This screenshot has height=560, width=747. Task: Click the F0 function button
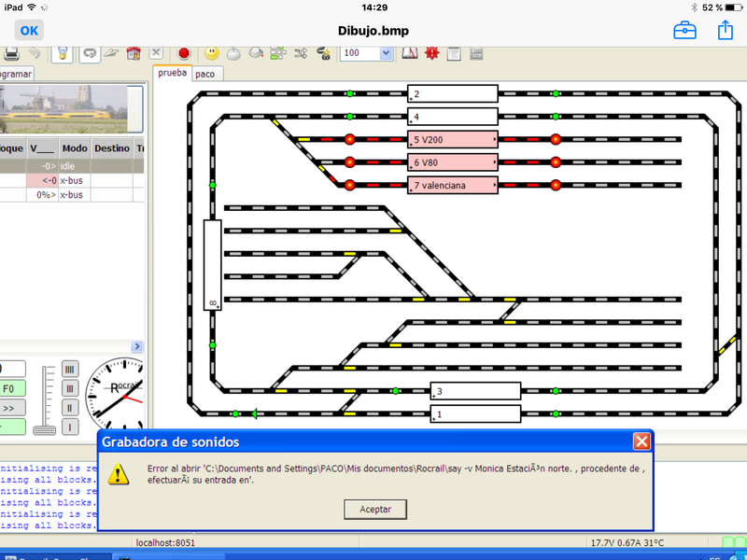[x=10, y=388]
